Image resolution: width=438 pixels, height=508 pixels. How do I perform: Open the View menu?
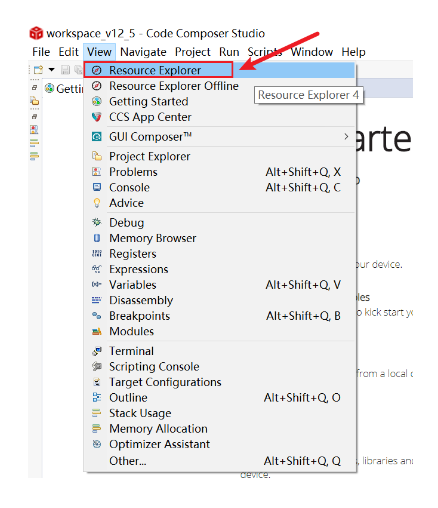coord(99,52)
